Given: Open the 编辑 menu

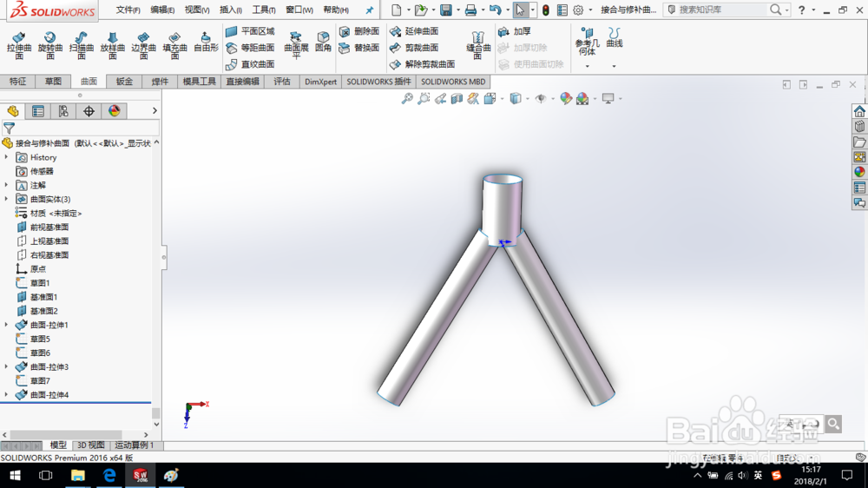Looking at the screenshot, I should coord(162,10).
